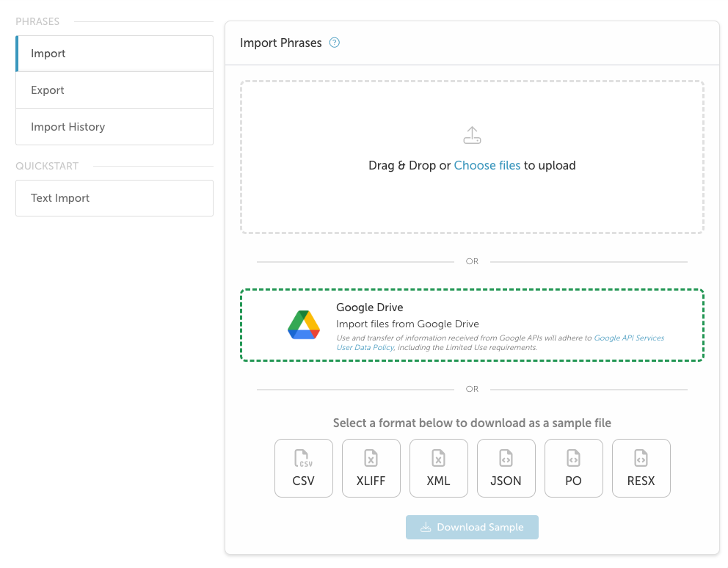The image size is (728, 568).
Task: Click inside the drag and drop upload area
Action: coord(472,157)
